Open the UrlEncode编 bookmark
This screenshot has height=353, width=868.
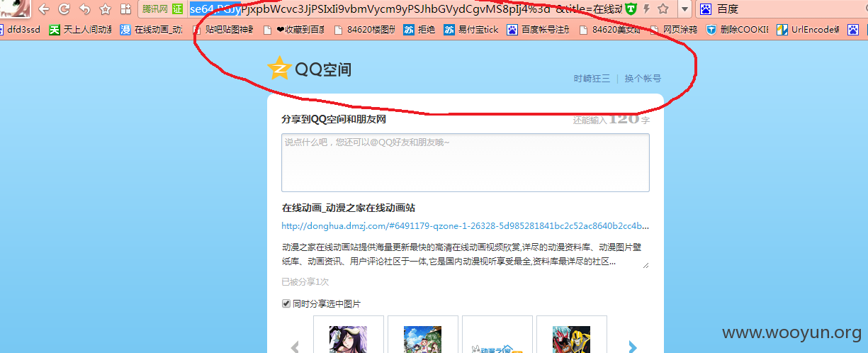pyautogui.click(x=808, y=30)
